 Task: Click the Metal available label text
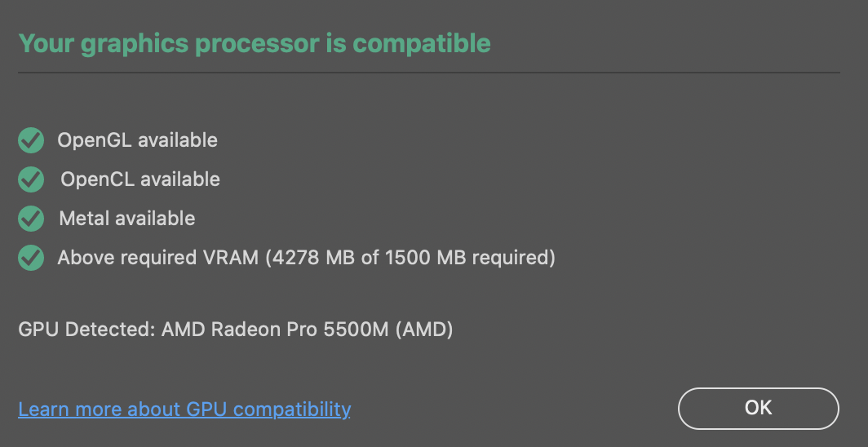tap(126, 218)
